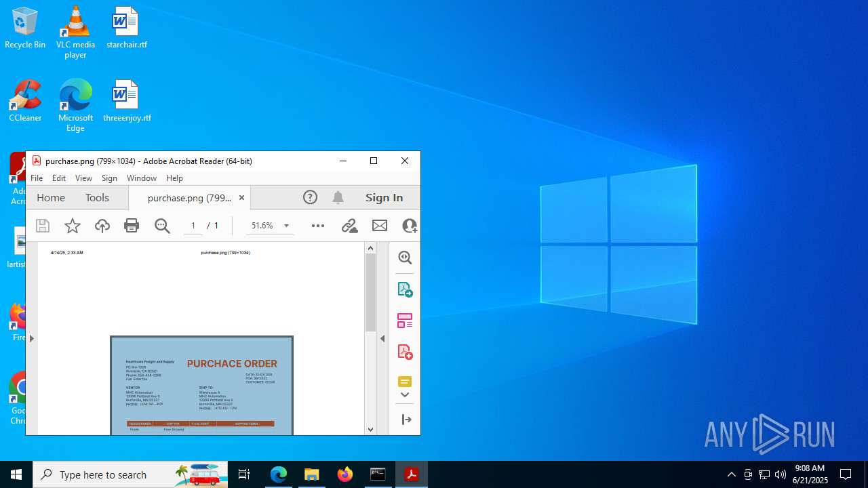The height and width of the screenshot is (488, 868).
Task: Click the page number input field
Action: (x=193, y=226)
